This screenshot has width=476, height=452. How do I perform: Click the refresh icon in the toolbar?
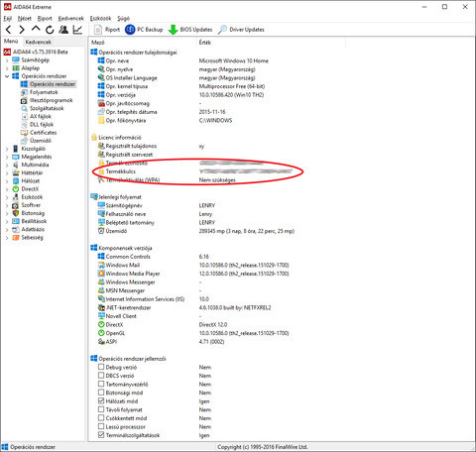[50, 30]
